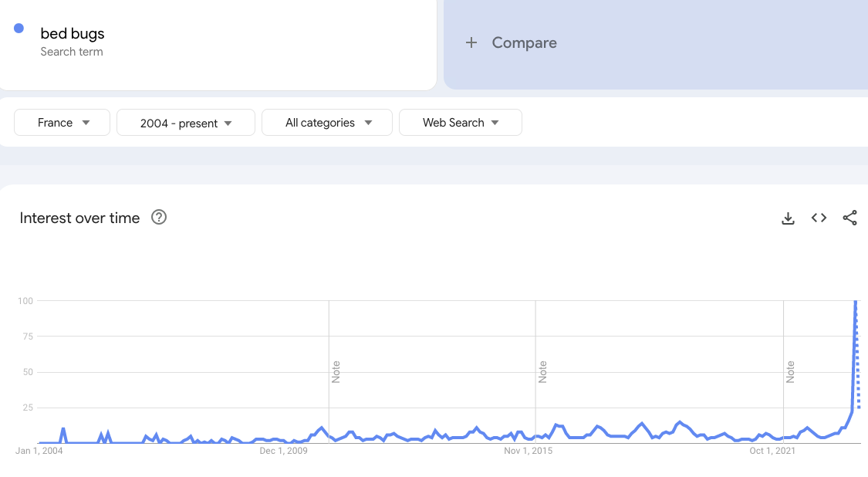This screenshot has height=477, width=868.
Task: Open the help tooltip beside Interest over time
Action: 158,218
